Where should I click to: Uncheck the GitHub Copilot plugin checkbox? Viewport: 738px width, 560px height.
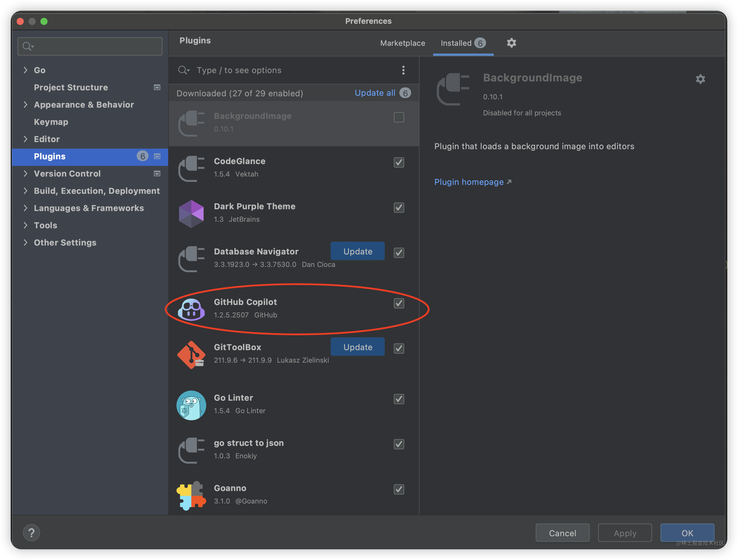[399, 303]
